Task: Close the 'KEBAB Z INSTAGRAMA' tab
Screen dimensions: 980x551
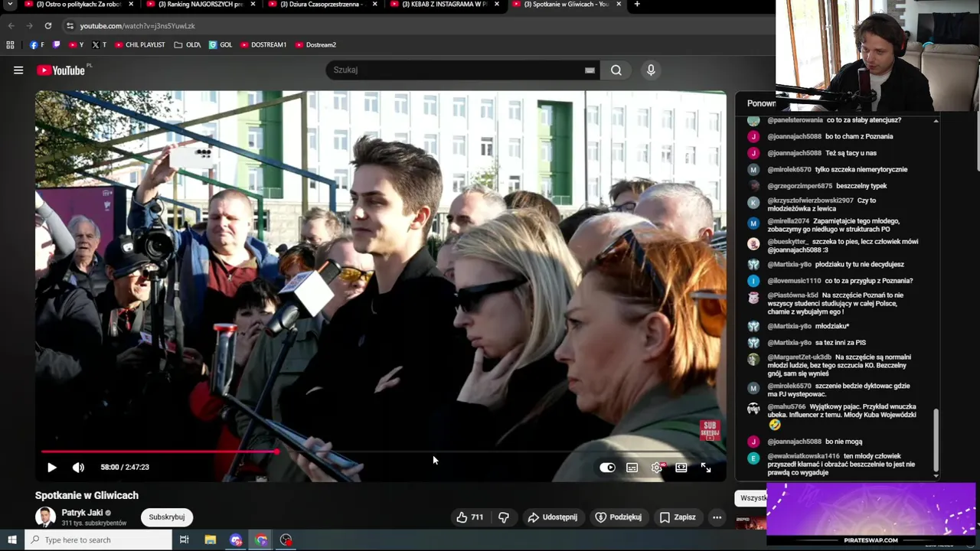Action: (x=497, y=4)
